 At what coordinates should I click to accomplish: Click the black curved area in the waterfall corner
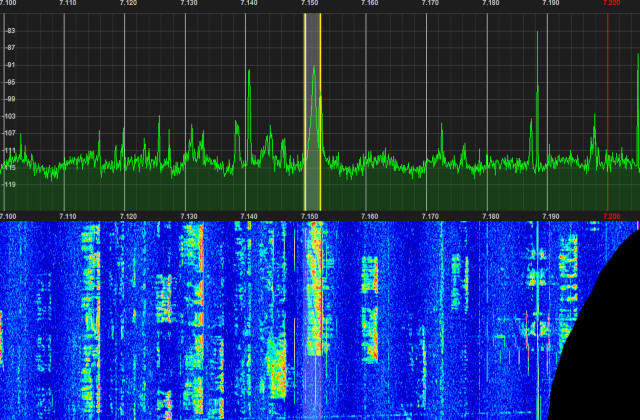click(x=600, y=350)
